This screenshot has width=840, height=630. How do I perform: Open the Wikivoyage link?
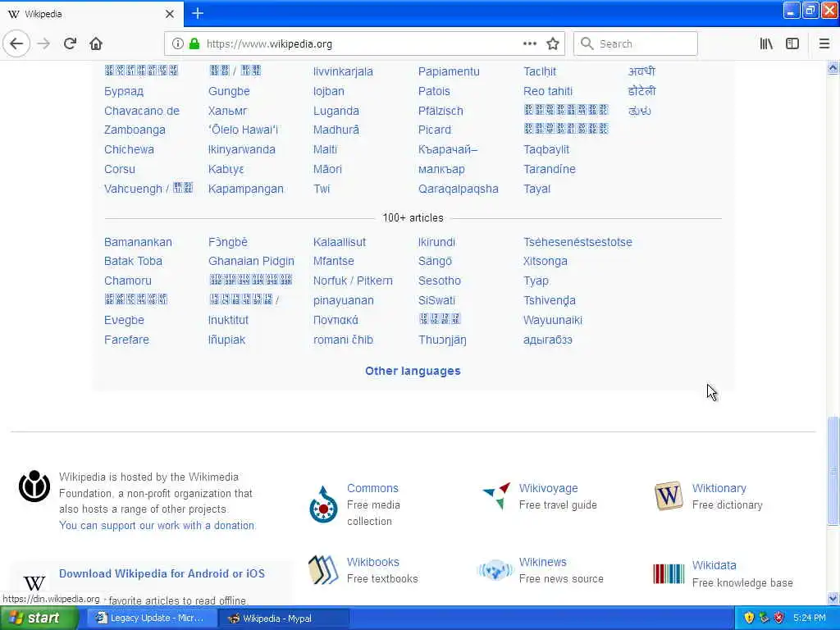point(548,488)
